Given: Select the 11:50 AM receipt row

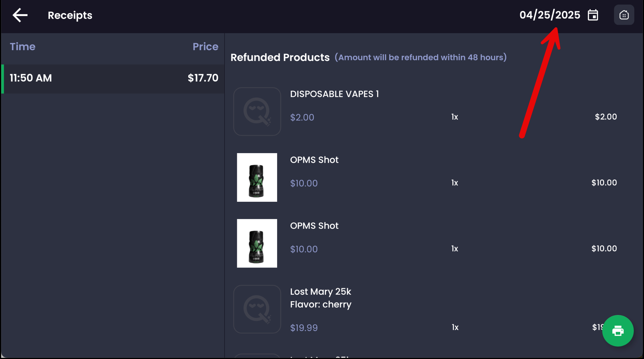Looking at the screenshot, I should click(x=113, y=79).
